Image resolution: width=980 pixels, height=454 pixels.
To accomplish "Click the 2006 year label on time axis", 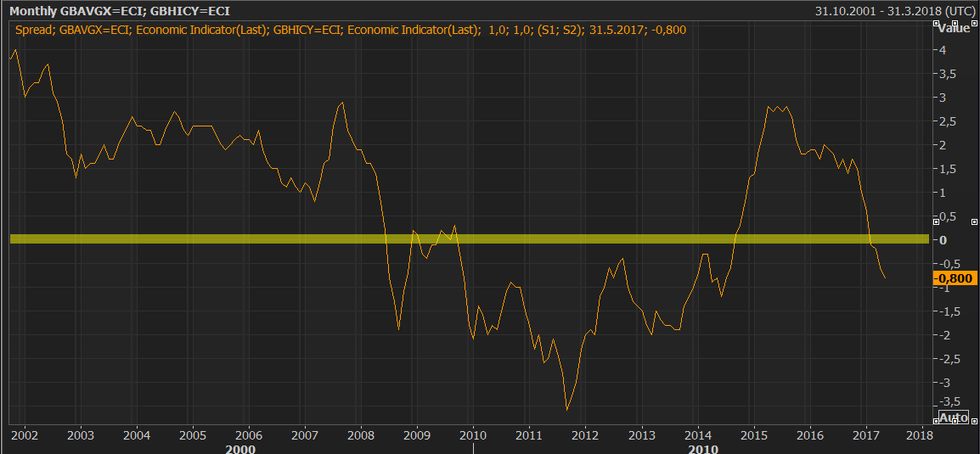I will (247, 434).
